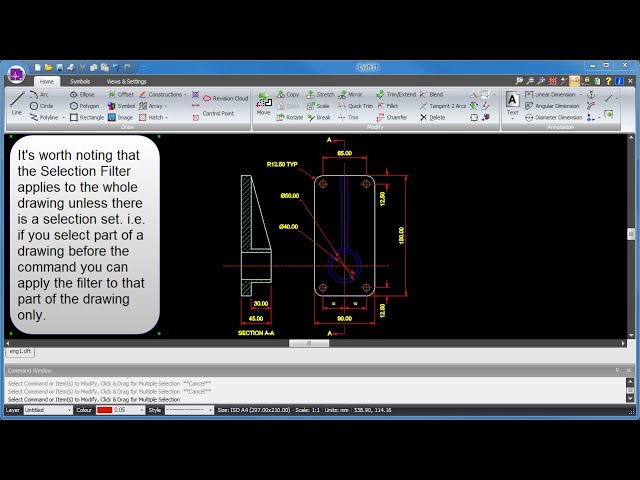Viewport: 640px width, 480px height.
Task: Open the Array dropdown
Action: tap(166, 106)
